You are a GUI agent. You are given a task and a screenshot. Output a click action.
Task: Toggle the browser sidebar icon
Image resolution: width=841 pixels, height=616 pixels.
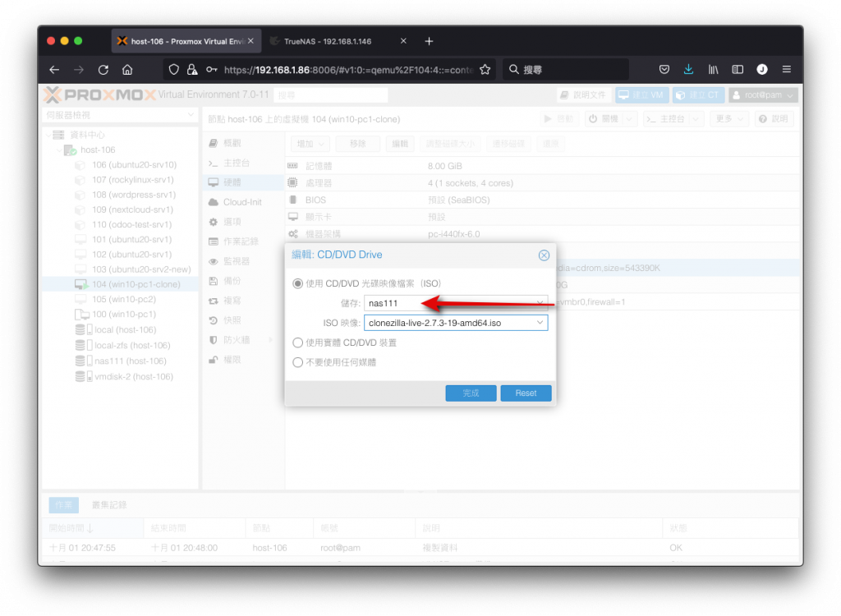pos(738,69)
